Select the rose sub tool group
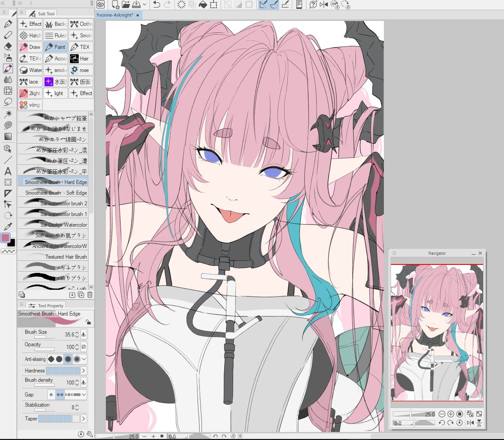 [81, 70]
